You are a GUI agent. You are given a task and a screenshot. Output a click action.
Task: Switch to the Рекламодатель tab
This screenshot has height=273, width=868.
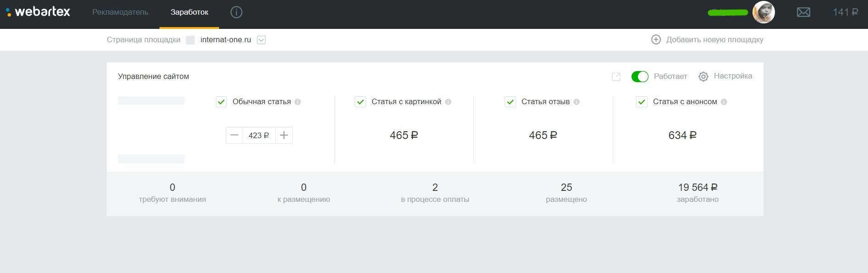tap(120, 12)
